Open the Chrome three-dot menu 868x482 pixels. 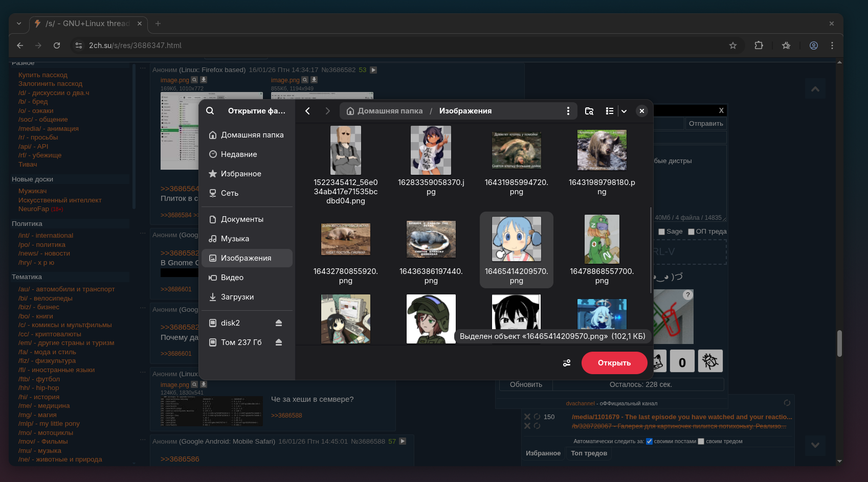pyautogui.click(x=832, y=45)
